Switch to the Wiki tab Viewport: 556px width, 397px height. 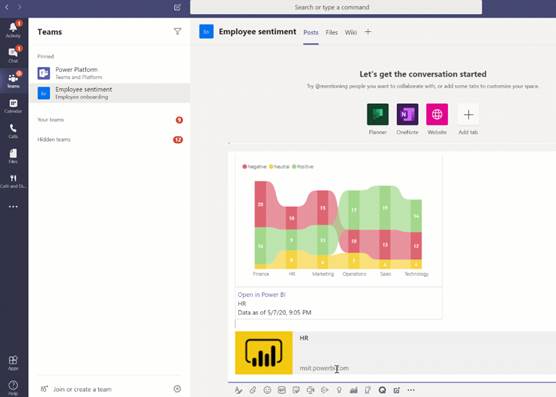coord(351,32)
